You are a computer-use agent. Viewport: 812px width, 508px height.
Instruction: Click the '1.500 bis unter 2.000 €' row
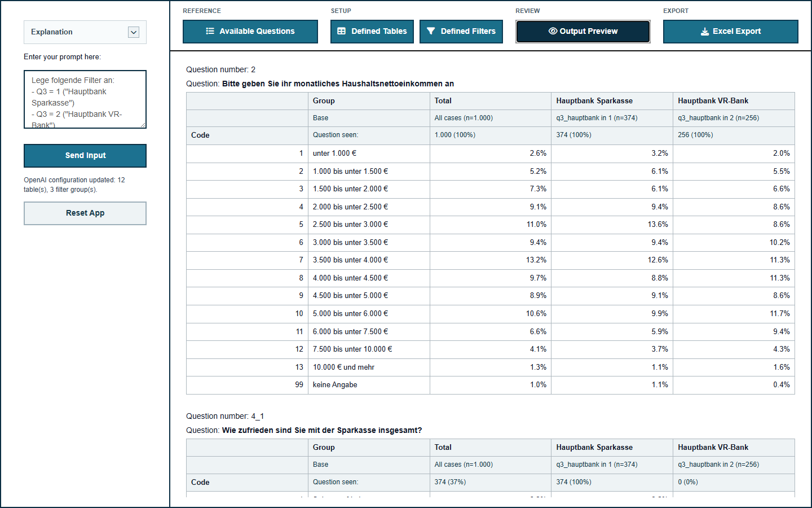(490, 189)
